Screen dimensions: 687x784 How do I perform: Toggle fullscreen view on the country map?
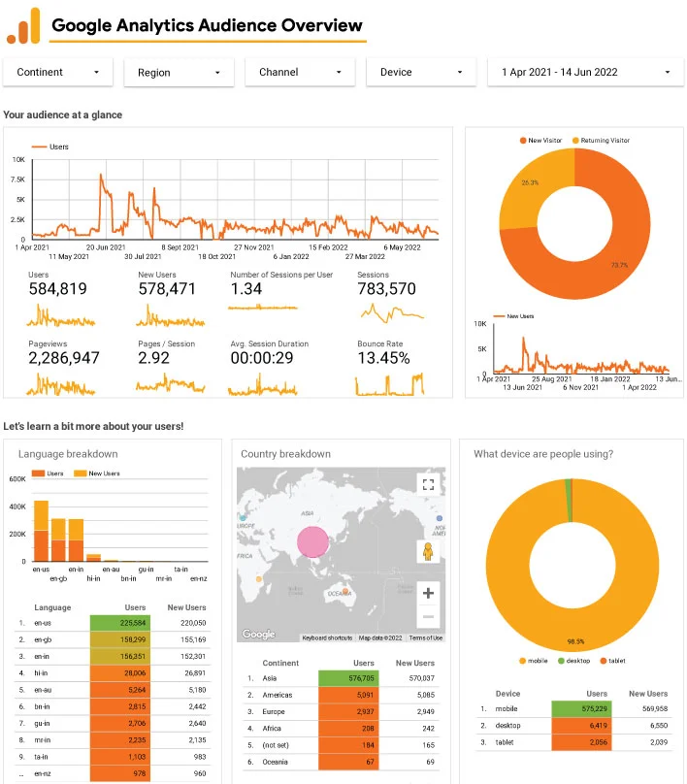(428, 484)
